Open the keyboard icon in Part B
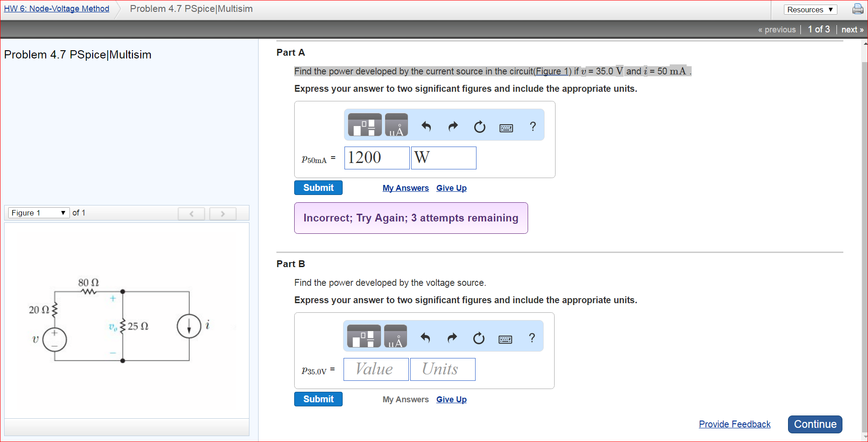The width and height of the screenshot is (868, 442). point(505,339)
